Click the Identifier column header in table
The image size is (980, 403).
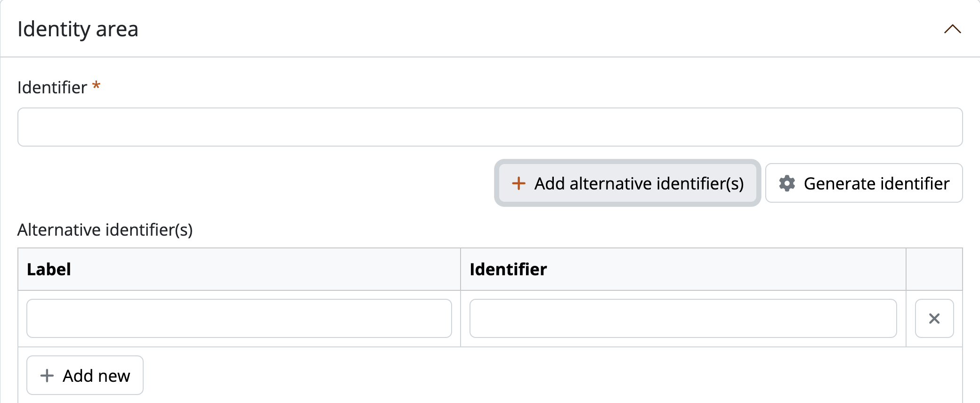pyautogui.click(x=508, y=269)
